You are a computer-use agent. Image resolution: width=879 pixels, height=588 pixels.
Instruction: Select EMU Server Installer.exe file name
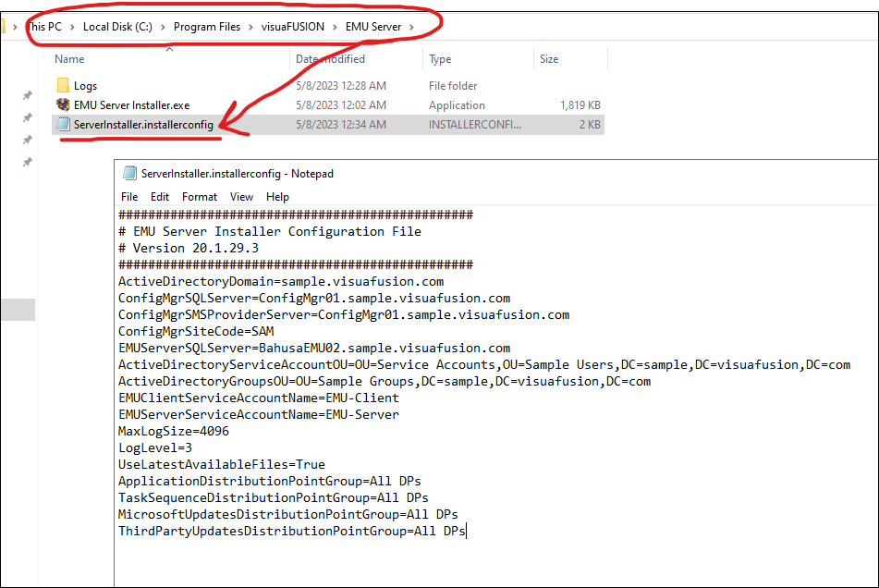(132, 105)
